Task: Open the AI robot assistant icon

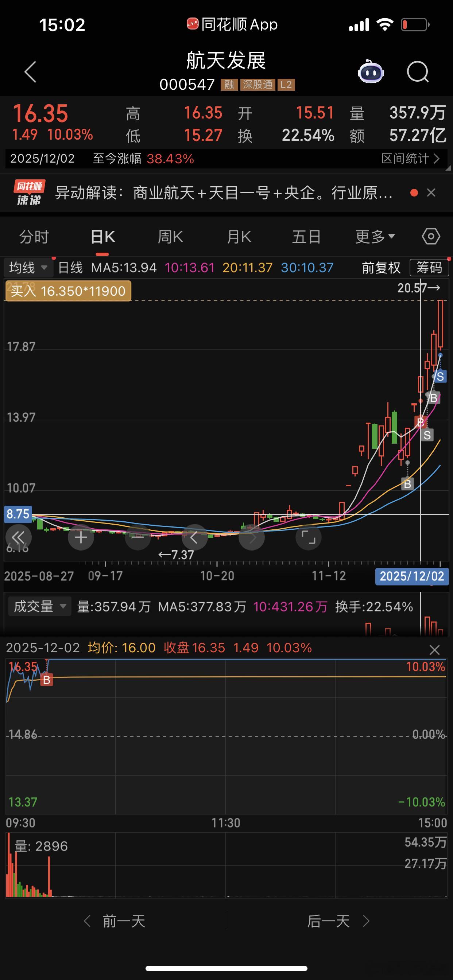Action: pyautogui.click(x=371, y=71)
